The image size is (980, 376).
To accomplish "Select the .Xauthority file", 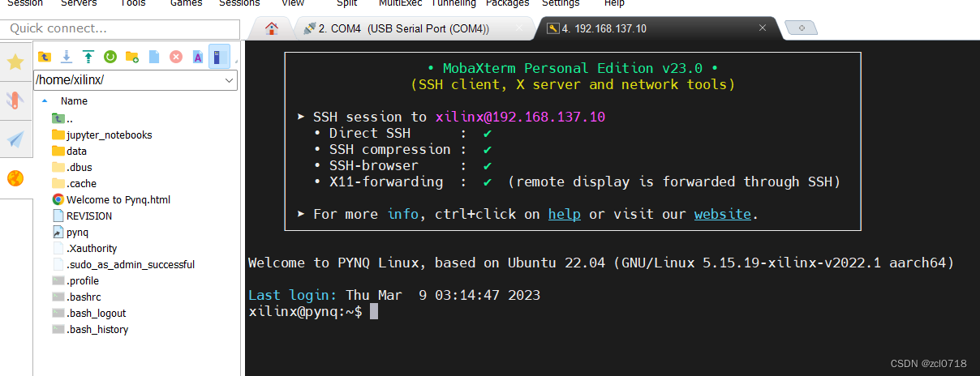I will coord(85,248).
